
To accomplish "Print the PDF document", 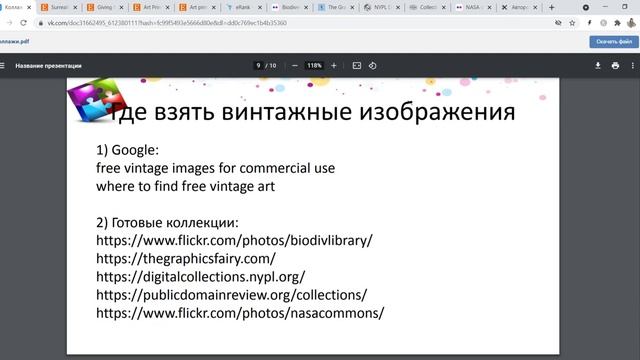I will 615,66.
